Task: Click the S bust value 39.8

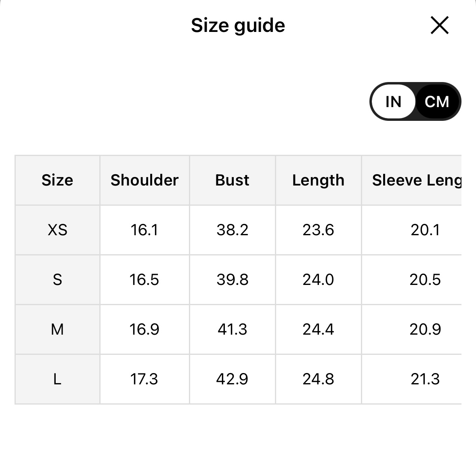Action: [x=232, y=280]
